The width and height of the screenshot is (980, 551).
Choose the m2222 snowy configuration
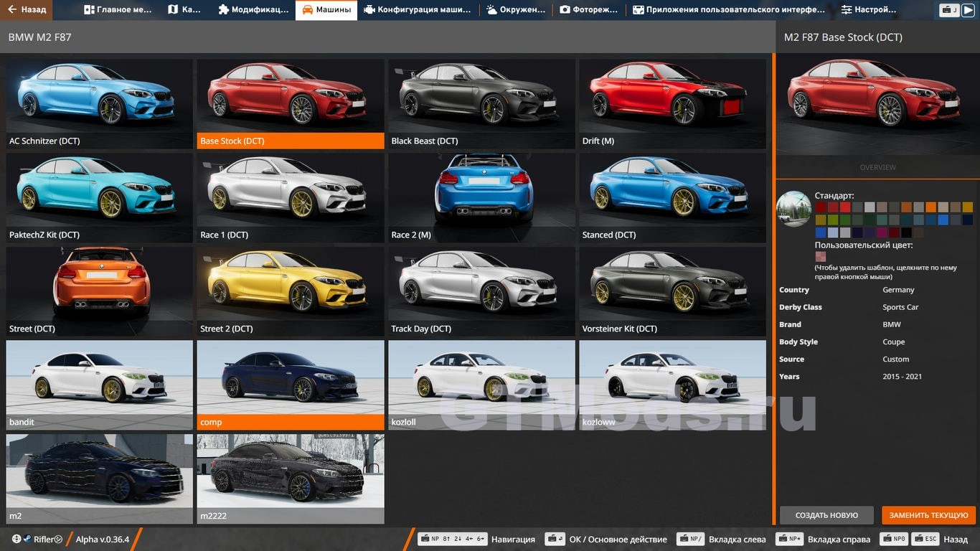pos(291,479)
